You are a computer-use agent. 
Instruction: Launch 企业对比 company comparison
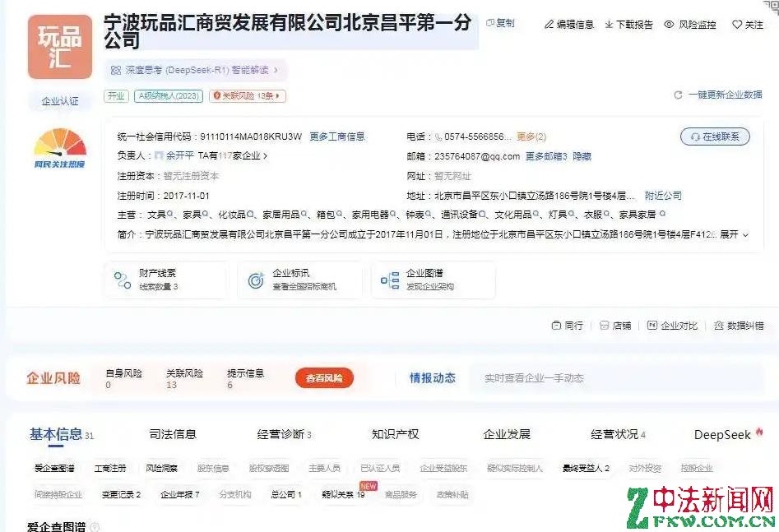click(x=673, y=326)
